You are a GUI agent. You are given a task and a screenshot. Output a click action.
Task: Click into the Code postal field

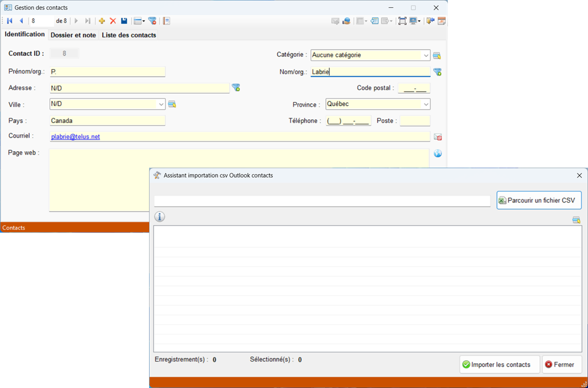[414, 88]
